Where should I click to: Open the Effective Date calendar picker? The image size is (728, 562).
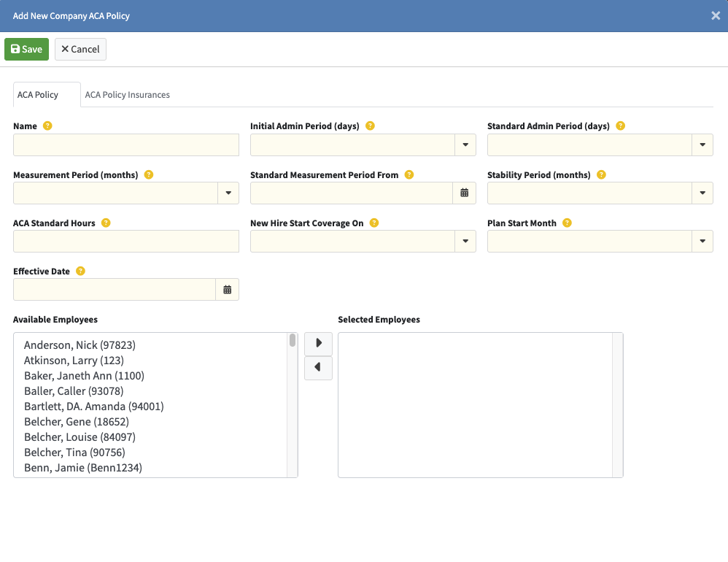pos(228,290)
